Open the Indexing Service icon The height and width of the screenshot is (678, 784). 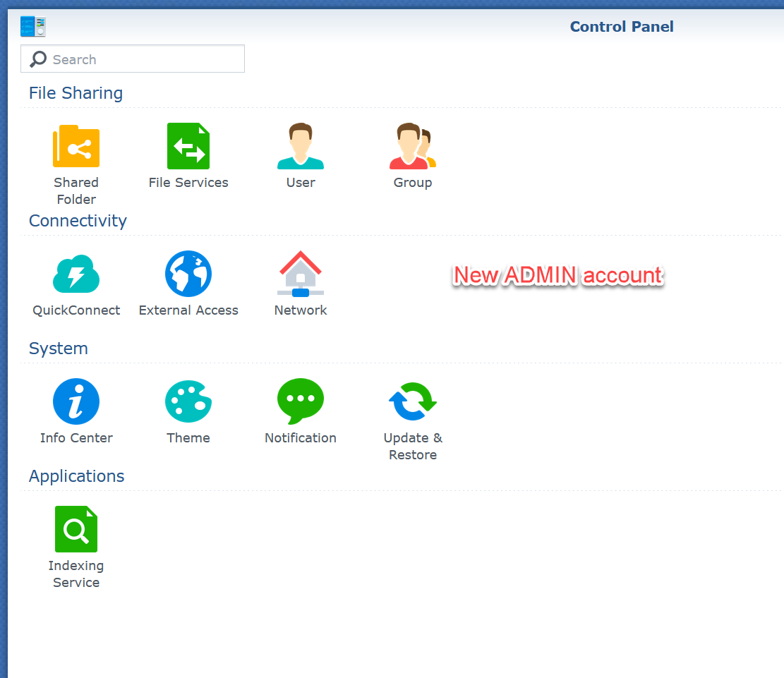[x=76, y=530]
